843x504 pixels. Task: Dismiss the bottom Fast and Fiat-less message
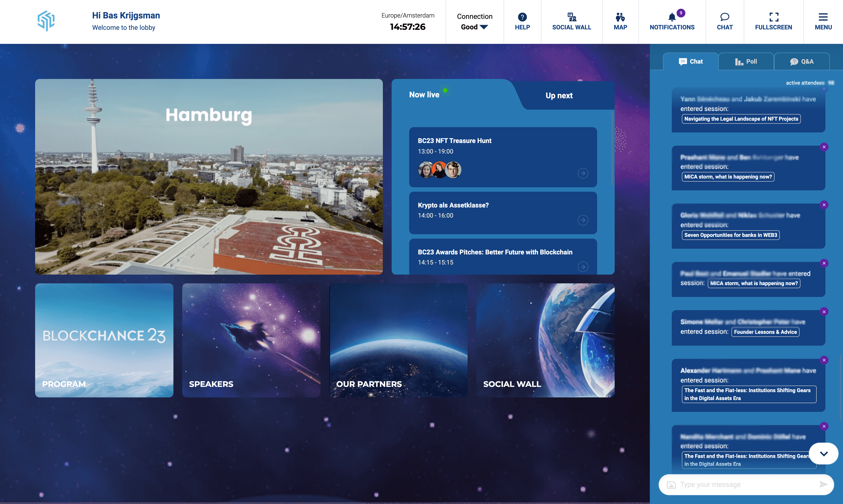tap(824, 426)
